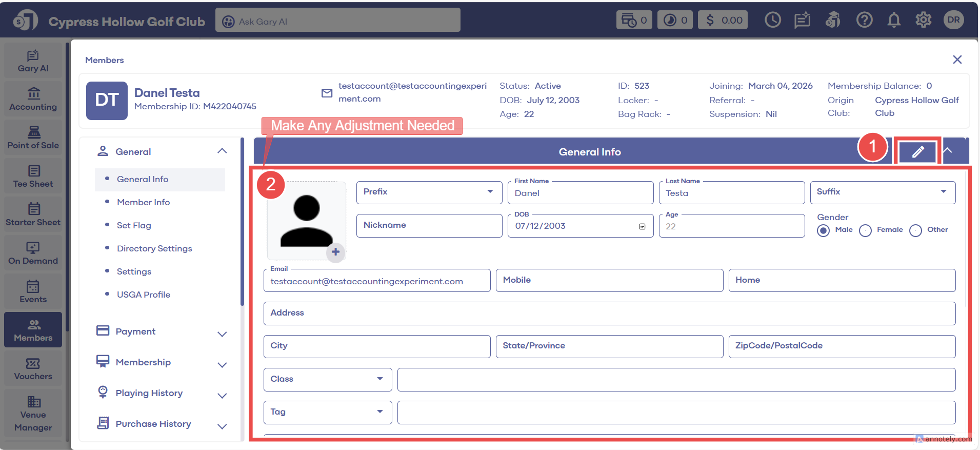Open the DOB calendar picker icon

[x=642, y=226]
